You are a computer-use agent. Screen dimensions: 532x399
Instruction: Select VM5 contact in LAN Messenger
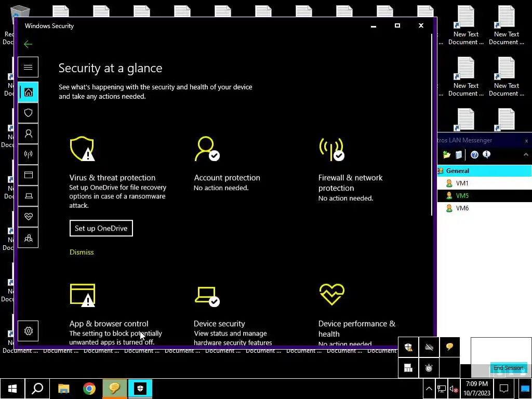coord(484,196)
